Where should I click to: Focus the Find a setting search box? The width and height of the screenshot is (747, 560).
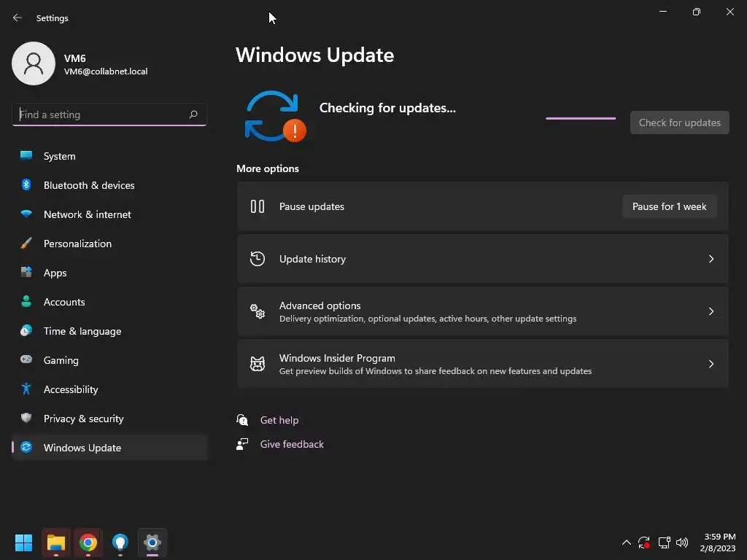(109, 114)
